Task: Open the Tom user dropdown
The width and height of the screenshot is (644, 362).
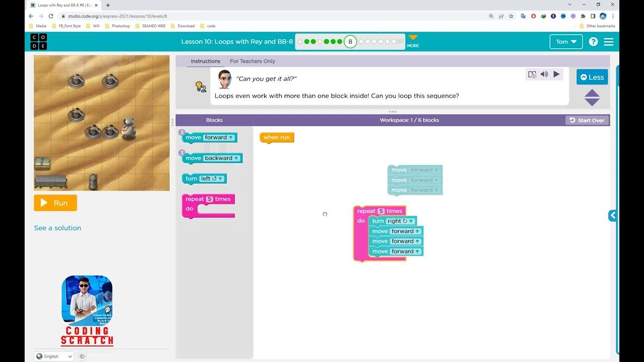Action: (x=566, y=42)
